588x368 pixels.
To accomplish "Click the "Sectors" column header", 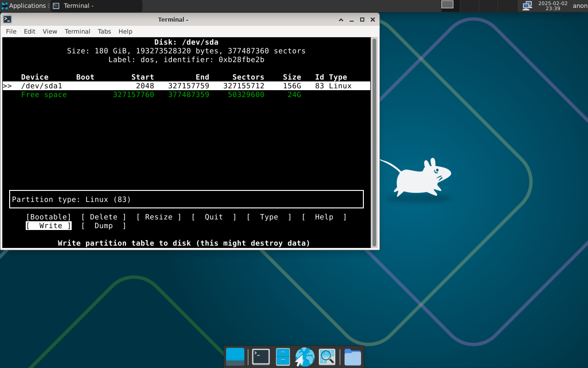I will tap(249, 77).
